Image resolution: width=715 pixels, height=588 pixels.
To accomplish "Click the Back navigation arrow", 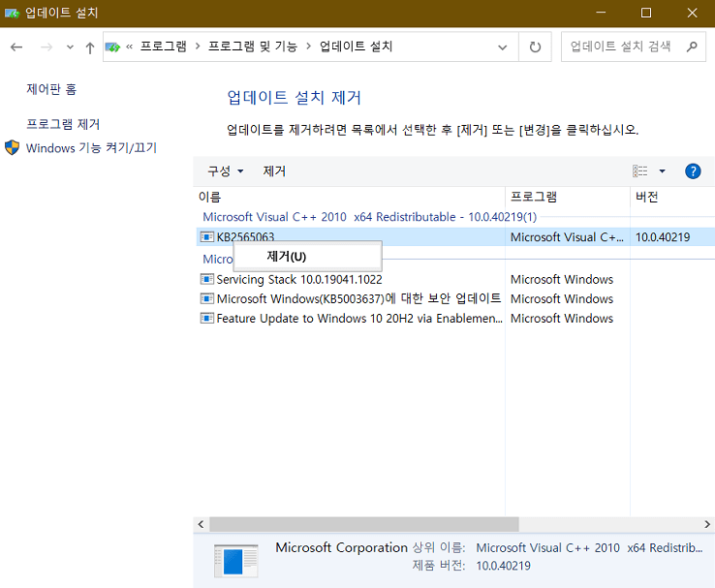I will coord(16,46).
